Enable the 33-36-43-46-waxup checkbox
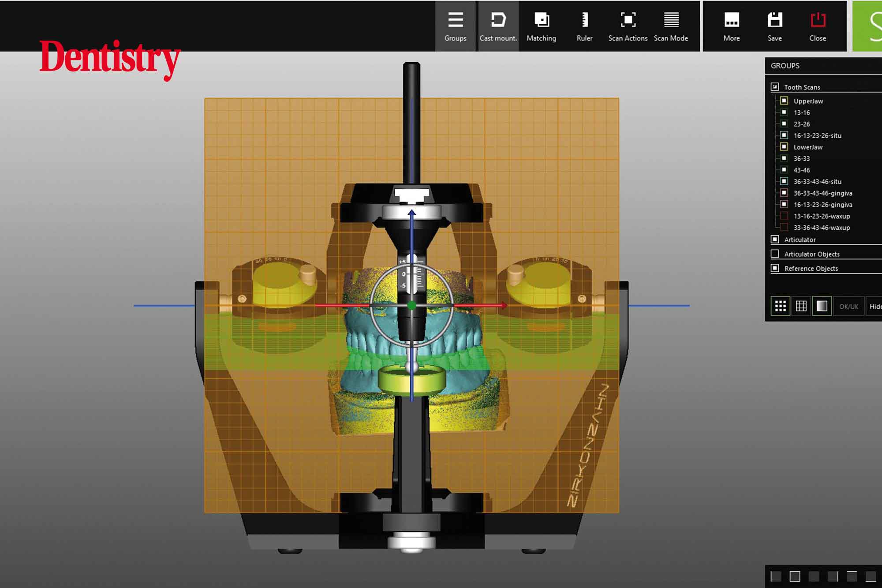 pos(784,227)
